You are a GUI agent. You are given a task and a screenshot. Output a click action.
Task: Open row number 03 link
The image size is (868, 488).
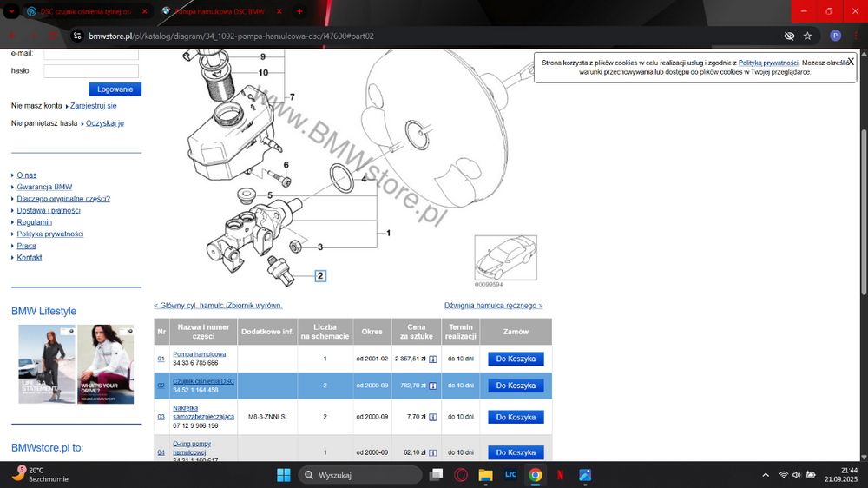(x=161, y=417)
